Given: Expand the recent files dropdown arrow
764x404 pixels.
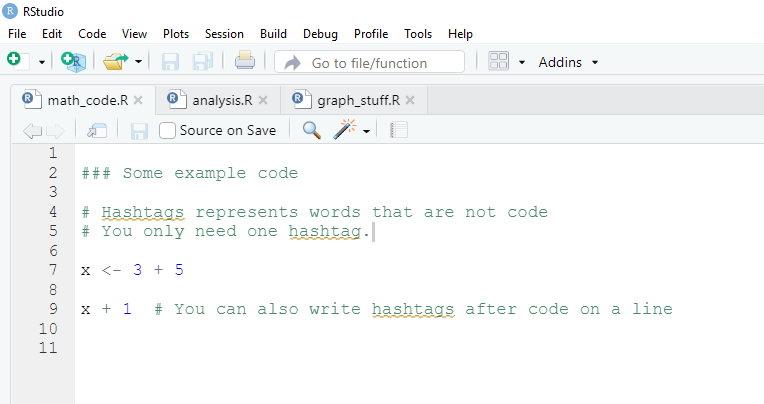Looking at the screenshot, I should (x=138, y=62).
